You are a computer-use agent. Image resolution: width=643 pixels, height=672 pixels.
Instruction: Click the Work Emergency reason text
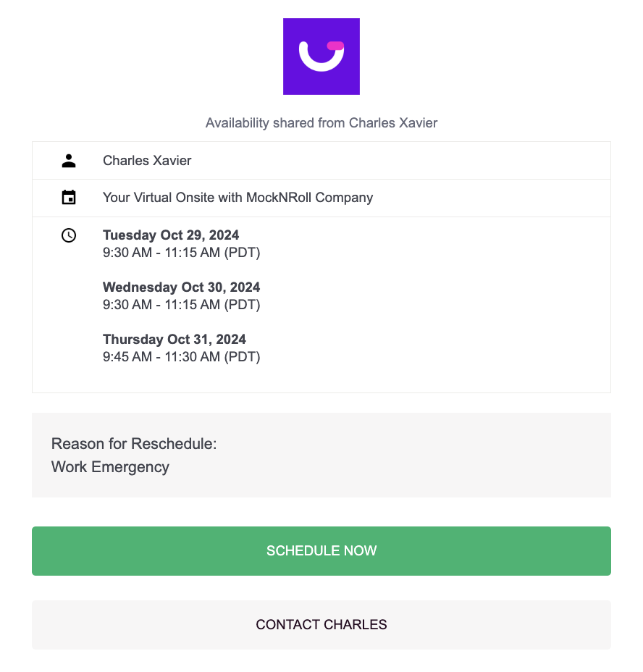point(110,467)
